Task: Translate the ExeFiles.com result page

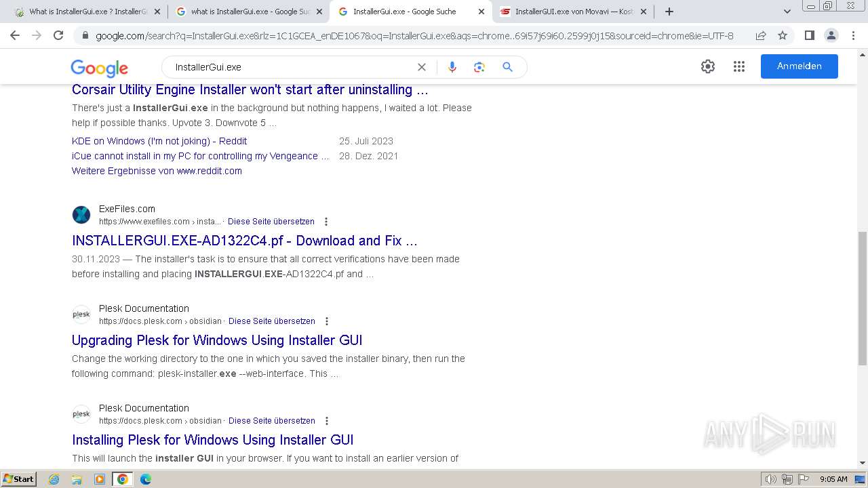Action: (x=271, y=222)
